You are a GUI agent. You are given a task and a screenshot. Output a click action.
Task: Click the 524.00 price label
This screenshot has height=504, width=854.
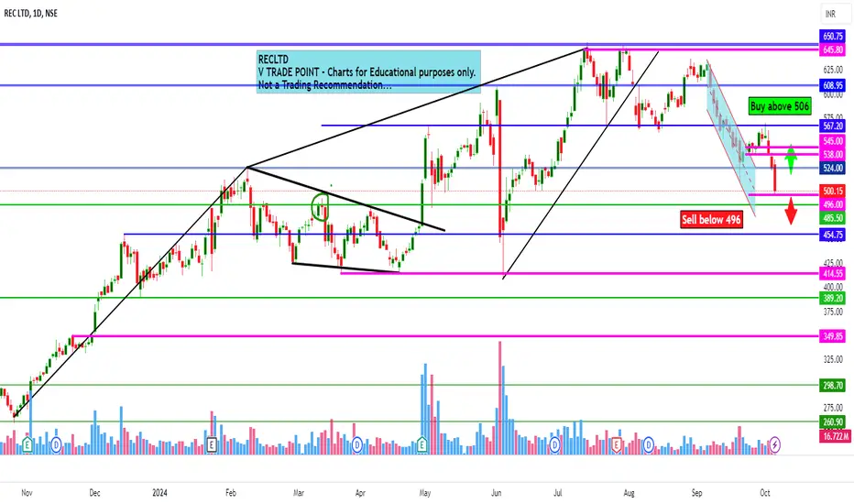[833, 169]
